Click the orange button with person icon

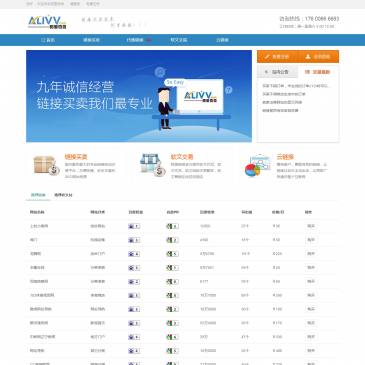tap(318, 57)
